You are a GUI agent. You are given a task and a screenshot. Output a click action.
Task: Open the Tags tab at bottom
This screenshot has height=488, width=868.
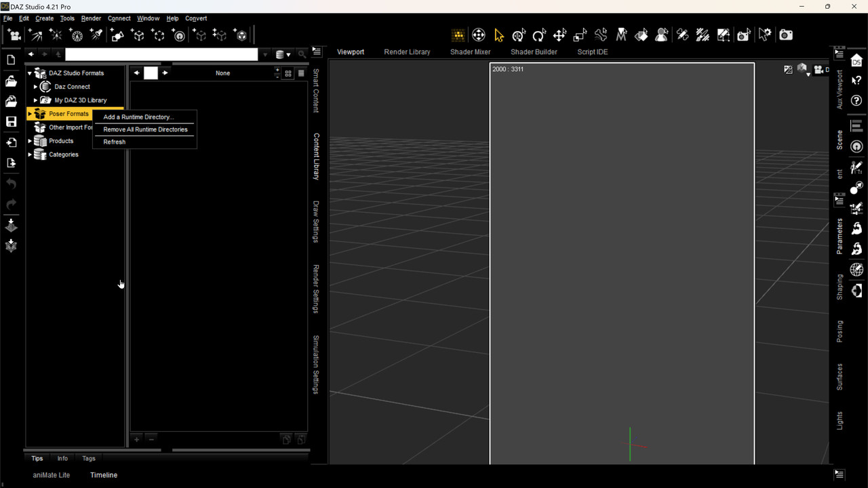coord(89,458)
